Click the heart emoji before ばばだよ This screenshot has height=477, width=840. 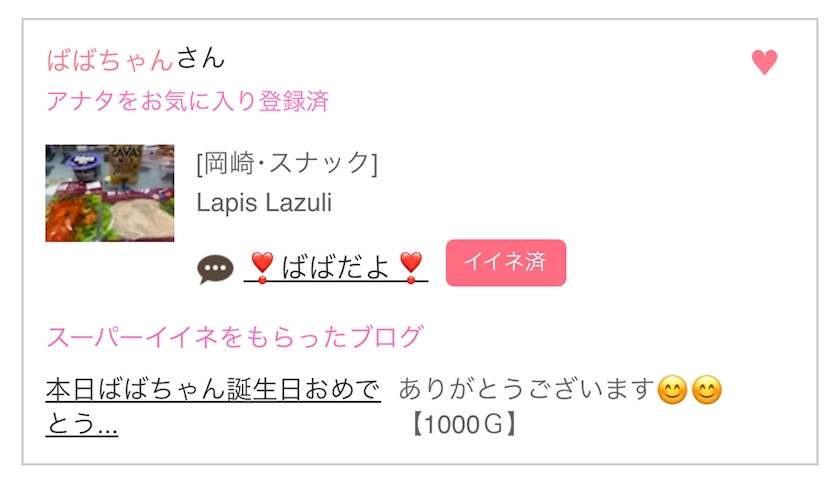click(x=262, y=265)
